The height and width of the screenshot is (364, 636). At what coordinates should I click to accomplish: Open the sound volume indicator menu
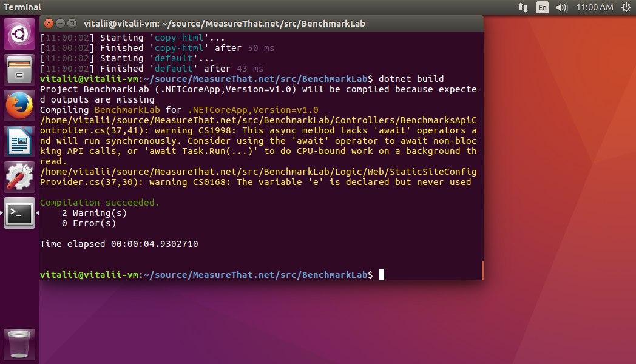[562, 7]
